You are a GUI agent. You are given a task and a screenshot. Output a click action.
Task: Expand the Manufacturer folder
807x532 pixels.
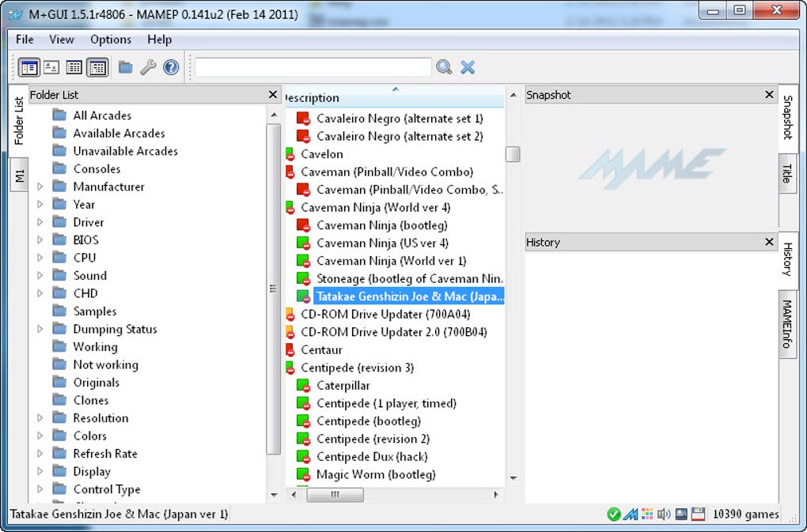pyautogui.click(x=40, y=187)
